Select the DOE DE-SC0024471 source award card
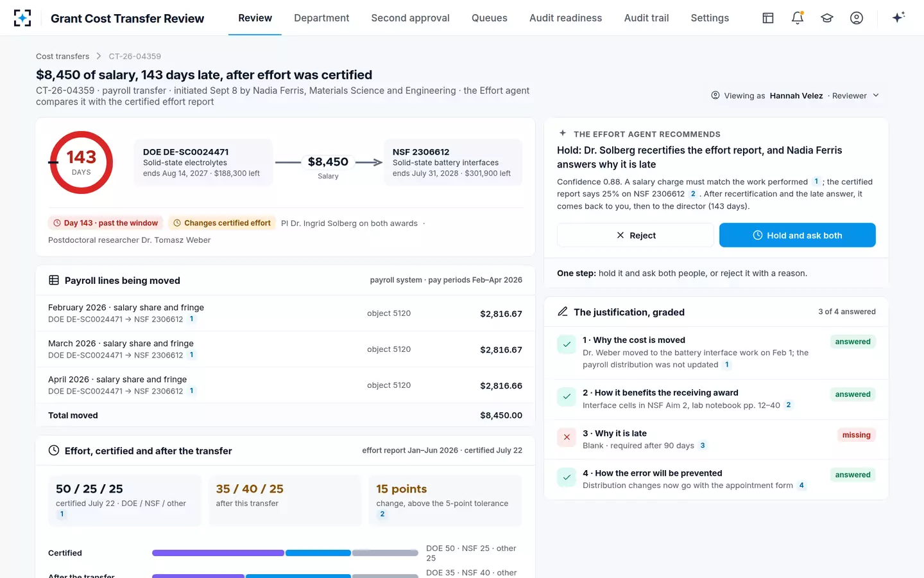Viewport: 924px width, 578px height. tap(203, 162)
